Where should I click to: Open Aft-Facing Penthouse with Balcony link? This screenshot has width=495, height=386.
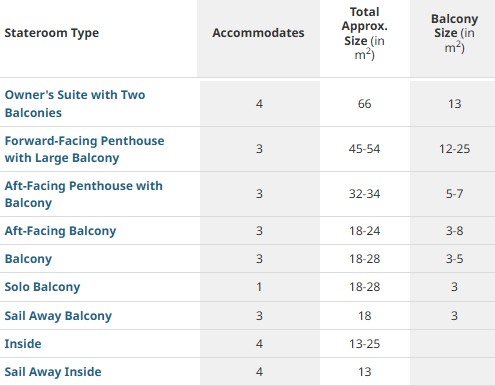point(84,194)
